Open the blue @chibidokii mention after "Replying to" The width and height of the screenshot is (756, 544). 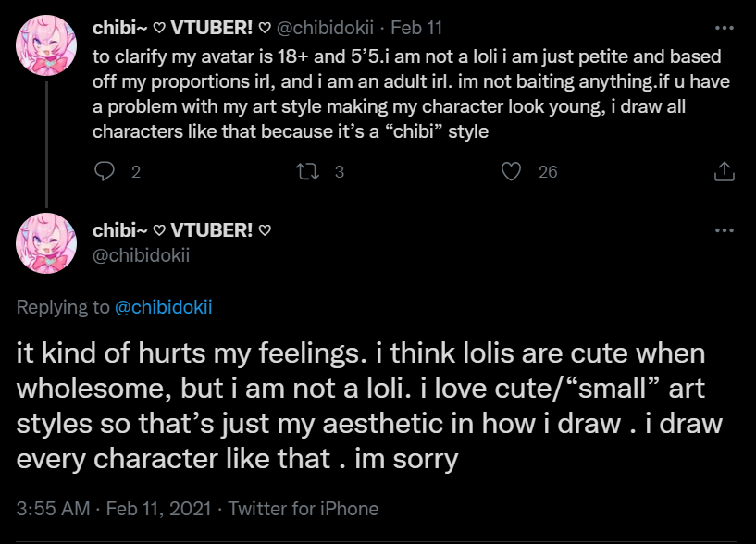163,307
